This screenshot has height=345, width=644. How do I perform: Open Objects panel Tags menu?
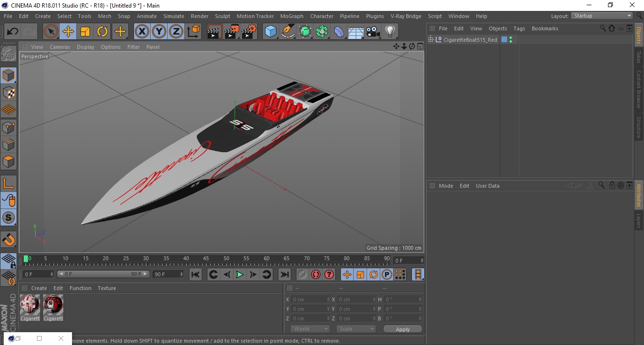coord(519,28)
